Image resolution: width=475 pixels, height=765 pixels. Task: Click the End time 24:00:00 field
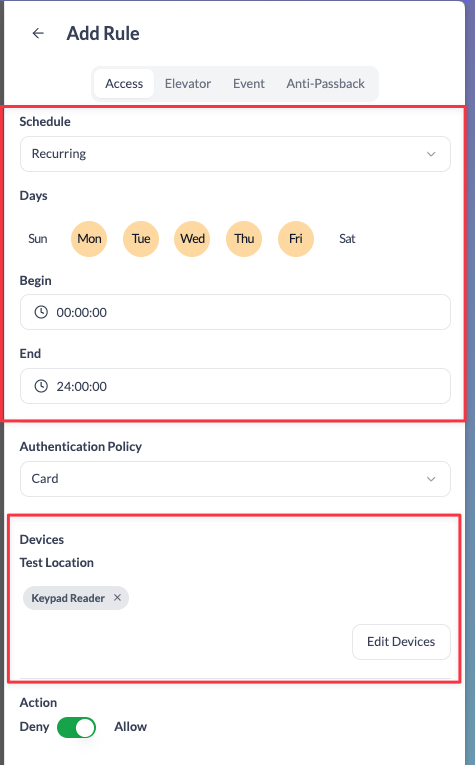tap(235, 386)
